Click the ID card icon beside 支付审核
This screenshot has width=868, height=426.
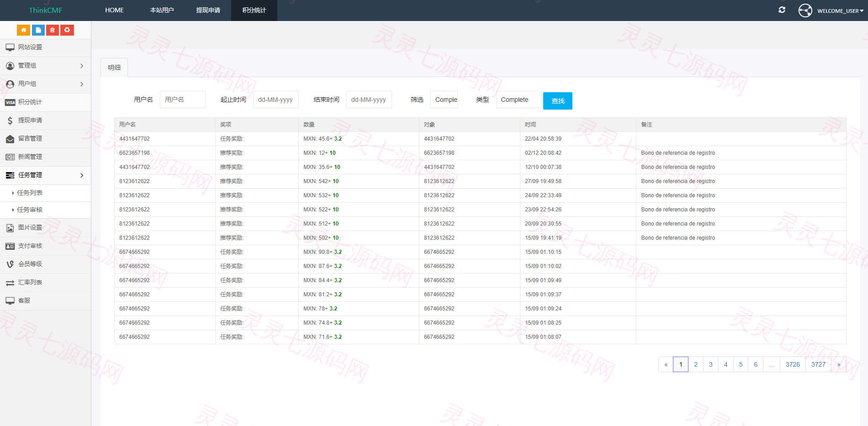[x=10, y=246]
